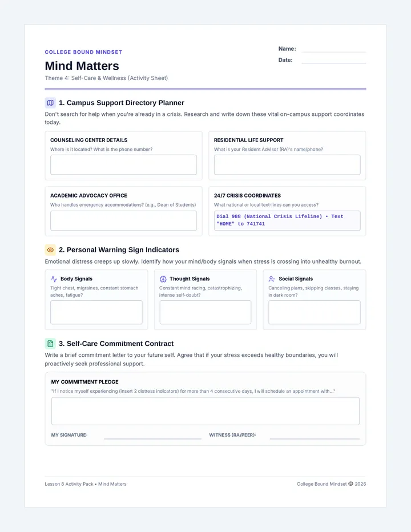The image size is (411, 532).
Task: Click the '1. Campus Support Directory Planner' heading
Action: (x=122, y=103)
